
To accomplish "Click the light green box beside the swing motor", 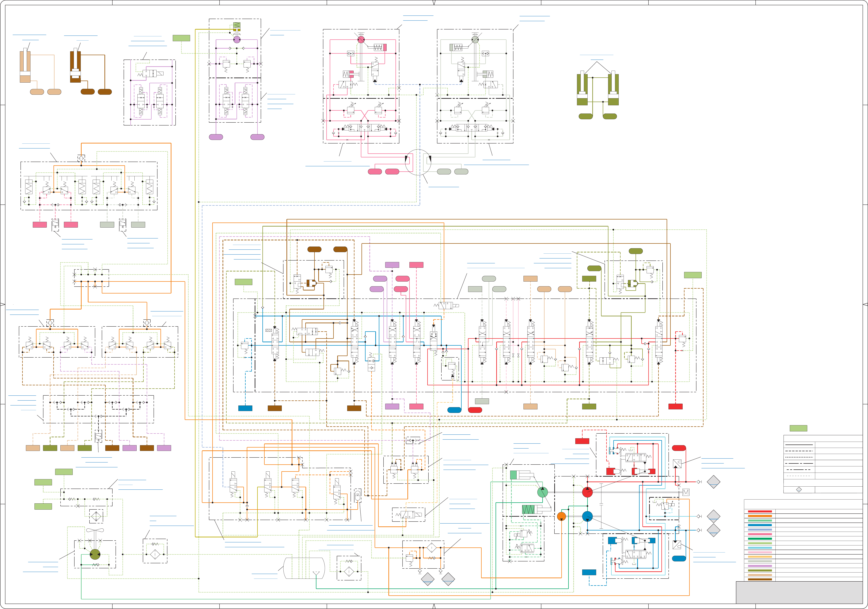I will [x=182, y=38].
